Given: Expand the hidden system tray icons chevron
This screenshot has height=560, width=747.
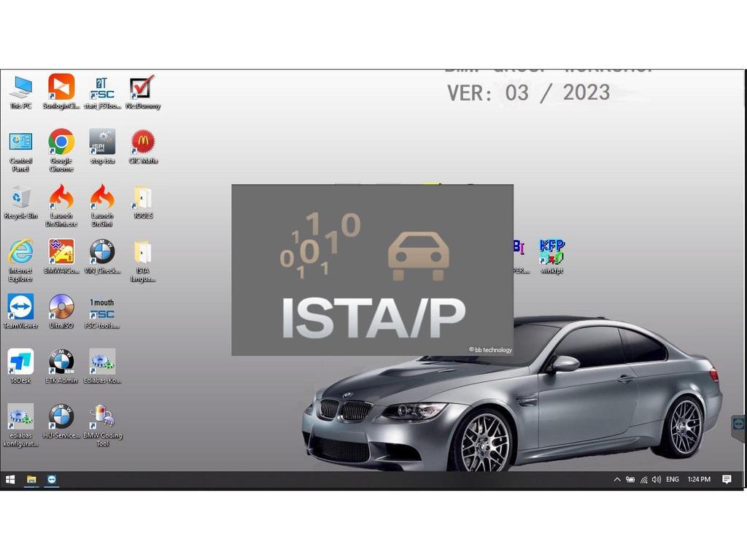Looking at the screenshot, I should 617,480.
